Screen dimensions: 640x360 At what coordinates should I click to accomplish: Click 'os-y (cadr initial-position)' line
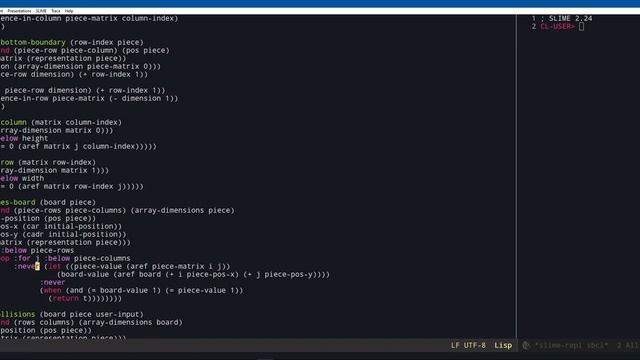coord(63,235)
